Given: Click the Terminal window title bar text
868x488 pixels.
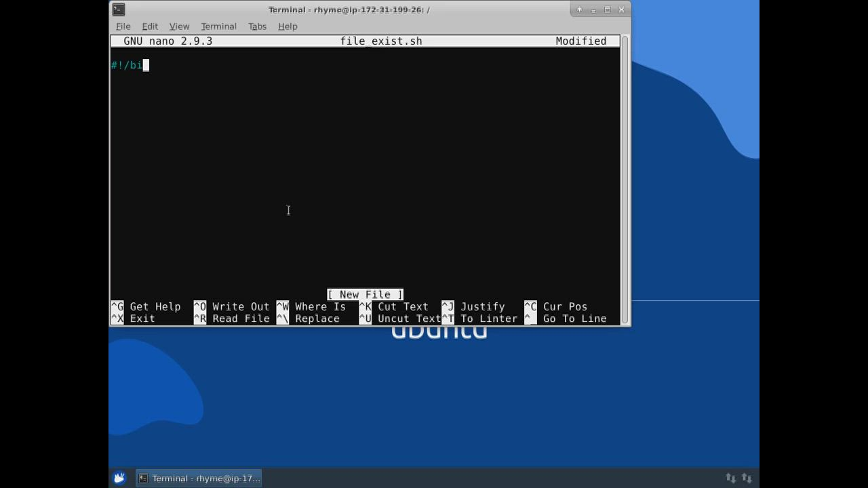Looking at the screenshot, I should click(x=349, y=9).
